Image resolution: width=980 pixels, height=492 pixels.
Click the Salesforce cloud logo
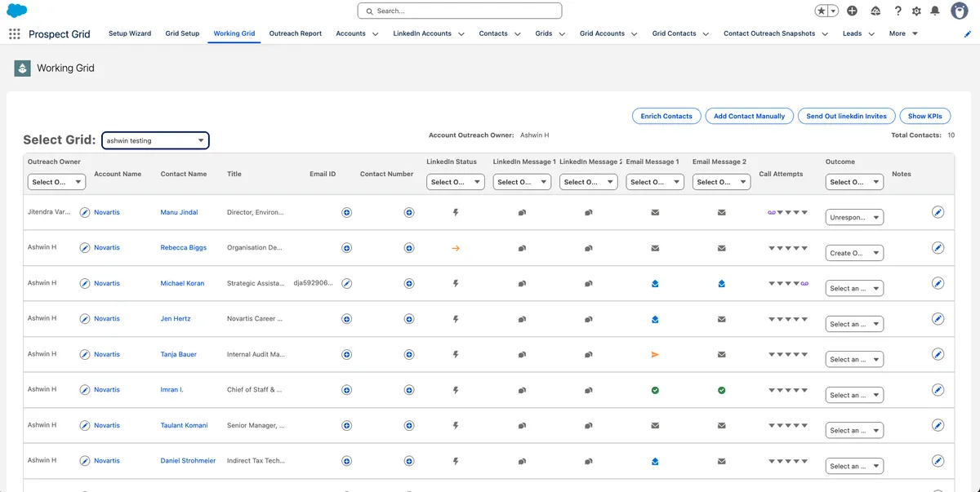(x=16, y=10)
